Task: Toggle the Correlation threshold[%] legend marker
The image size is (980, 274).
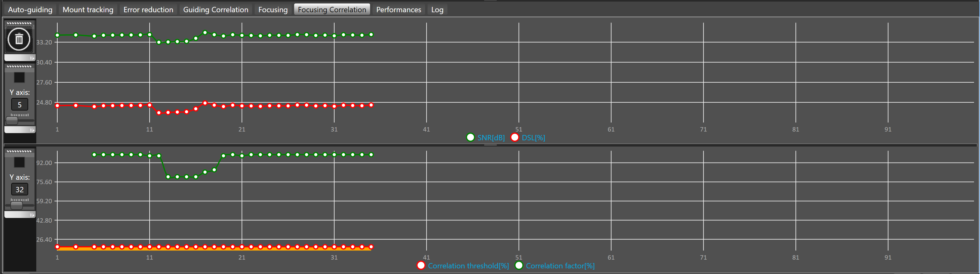Action: click(x=421, y=266)
